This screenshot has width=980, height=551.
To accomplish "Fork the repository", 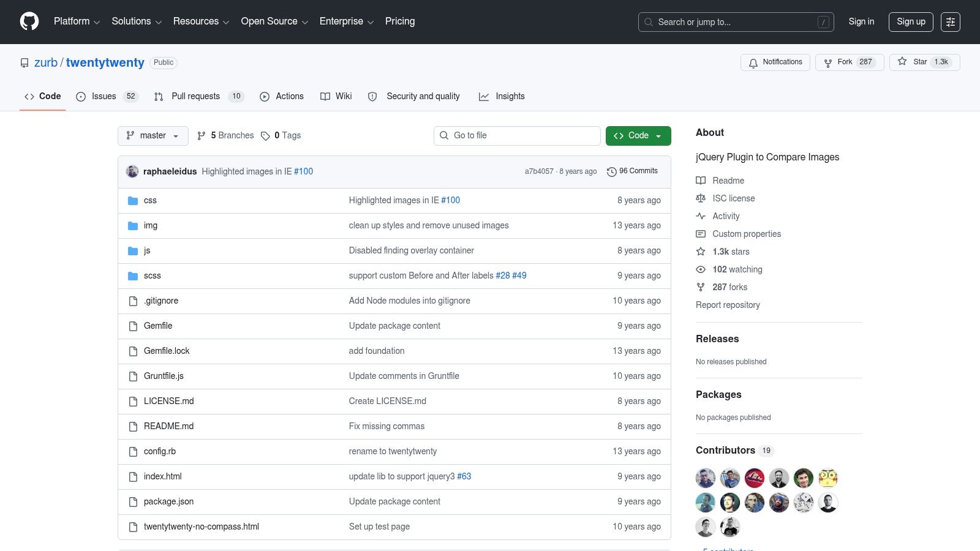I will [850, 62].
